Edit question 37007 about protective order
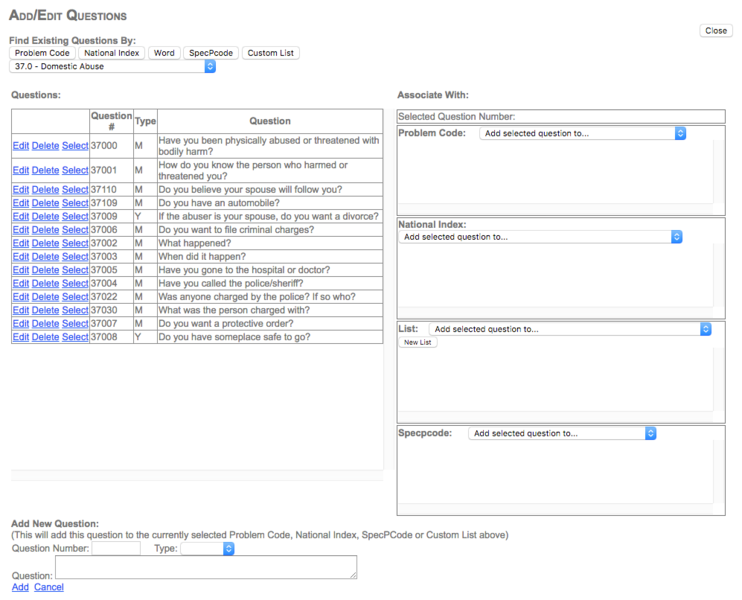 pos(21,324)
